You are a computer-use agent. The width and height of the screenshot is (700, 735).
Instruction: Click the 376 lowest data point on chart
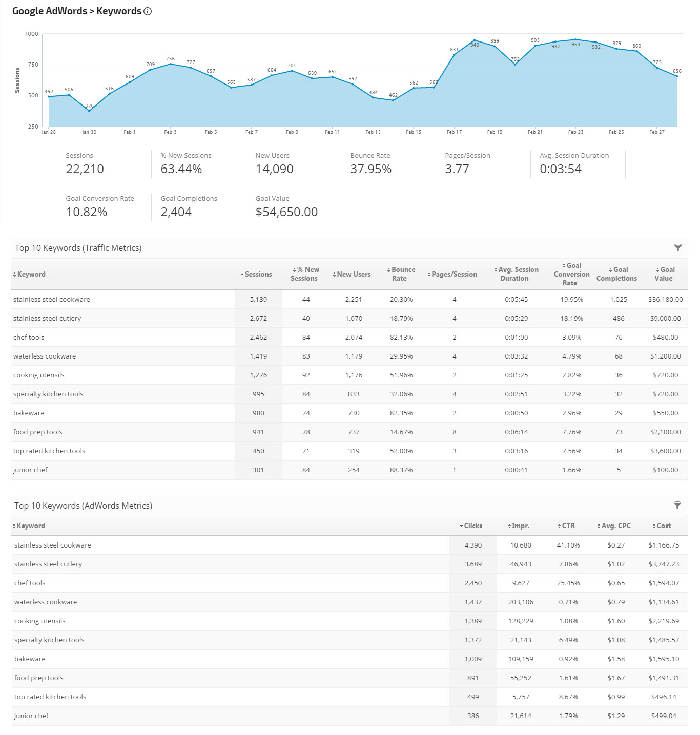click(x=89, y=111)
